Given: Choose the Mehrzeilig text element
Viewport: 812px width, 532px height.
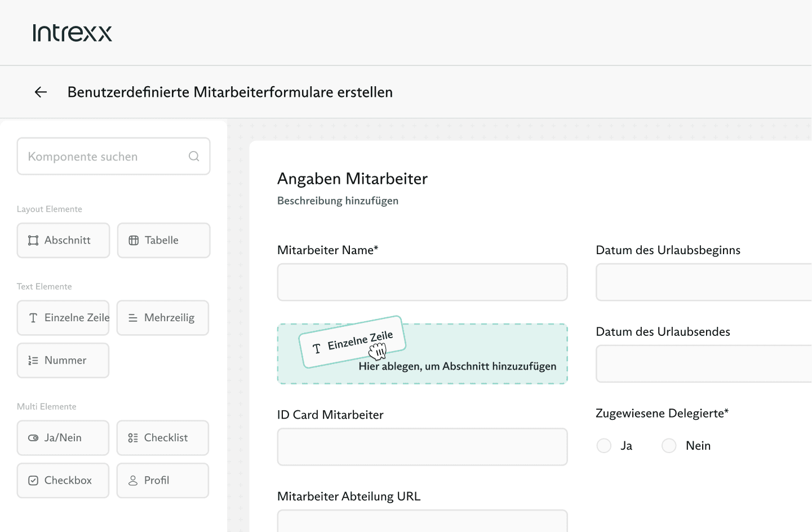Looking at the screenshot, I should [163, 318].
